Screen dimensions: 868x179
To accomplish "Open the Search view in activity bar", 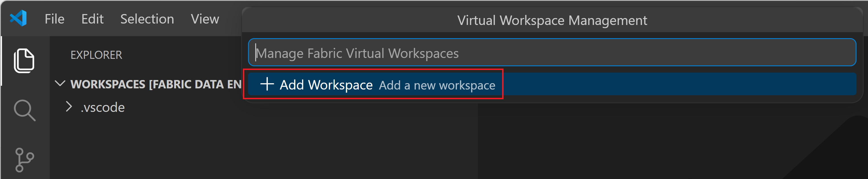I will [x=25, y=110].
